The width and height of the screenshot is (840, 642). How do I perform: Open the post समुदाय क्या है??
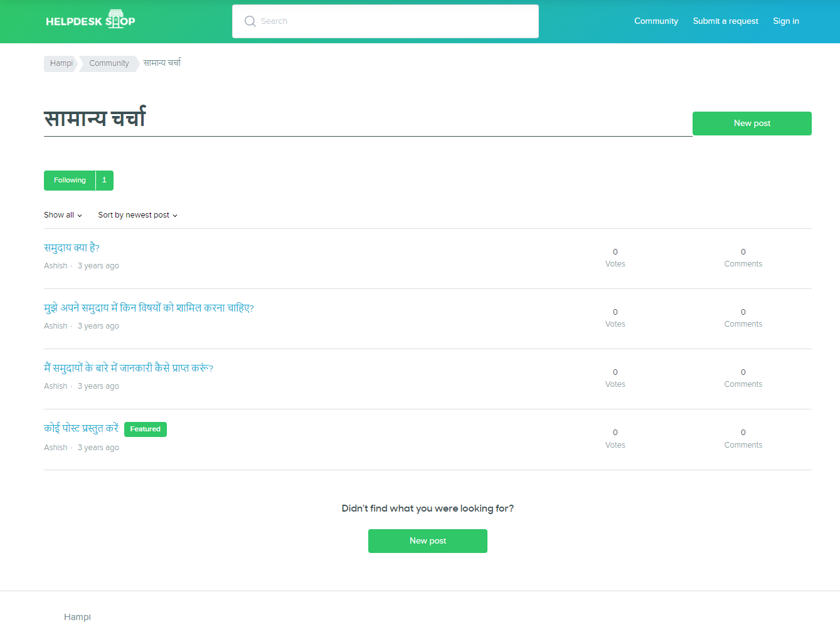pyautogui.click(x=72, y=248)
